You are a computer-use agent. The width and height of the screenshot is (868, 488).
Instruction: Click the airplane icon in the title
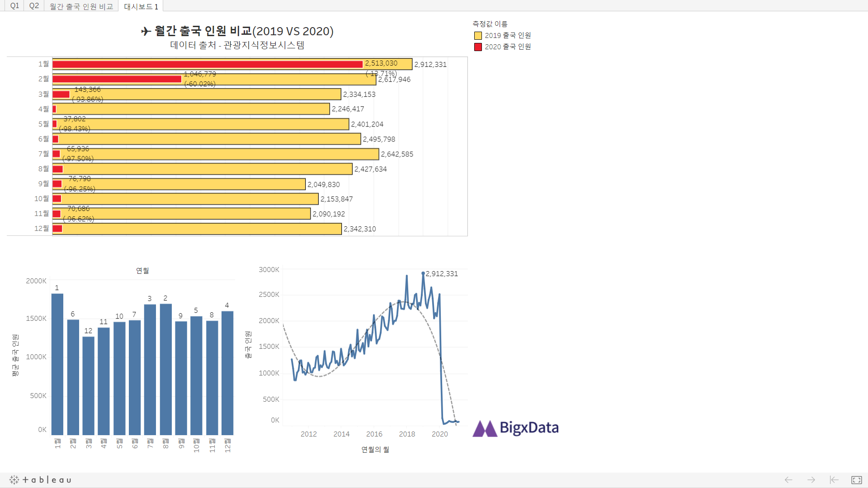[x=146, y=31]
